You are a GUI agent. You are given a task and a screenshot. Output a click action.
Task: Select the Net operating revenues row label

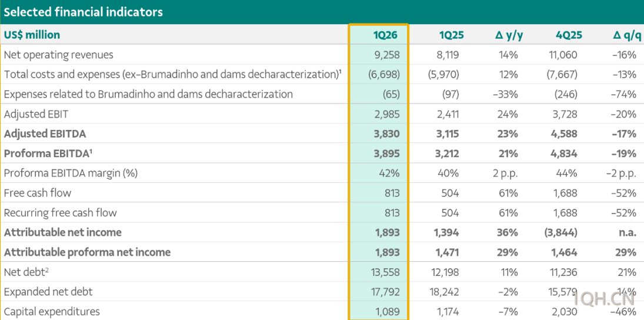(x=58, y=55)
